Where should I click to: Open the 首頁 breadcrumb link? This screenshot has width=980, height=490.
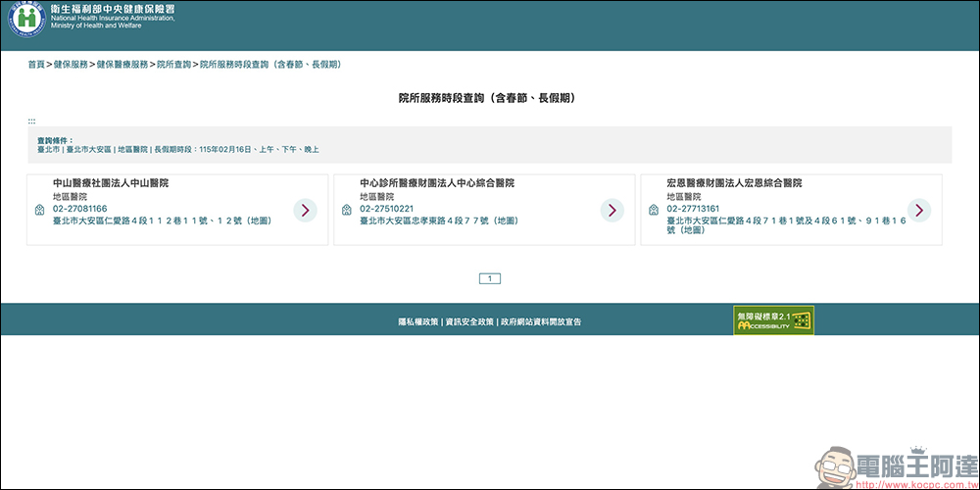coord(36,65)
